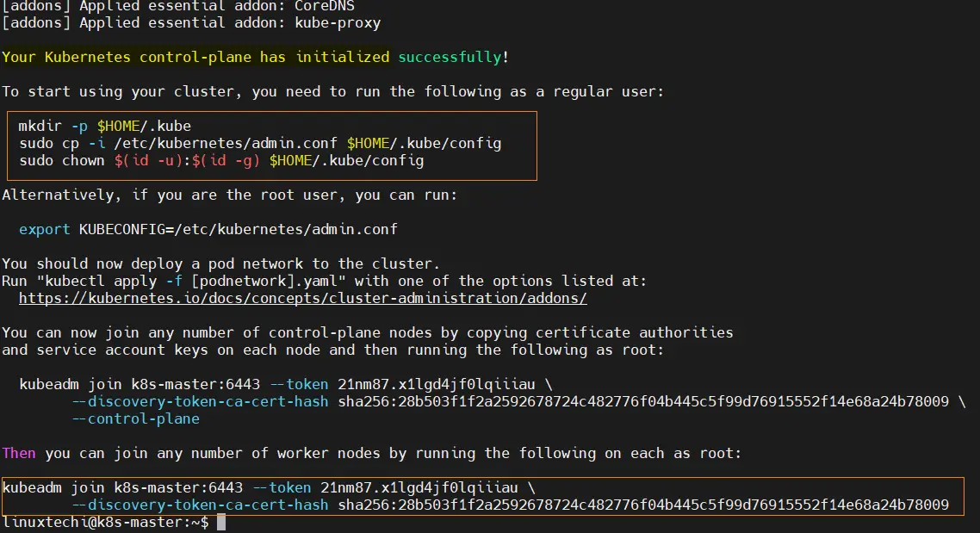The height and width of the screenshot is (533, 980).
Task: Click the terminal cursor after the shell prompt
Action: tap(220, 522)
